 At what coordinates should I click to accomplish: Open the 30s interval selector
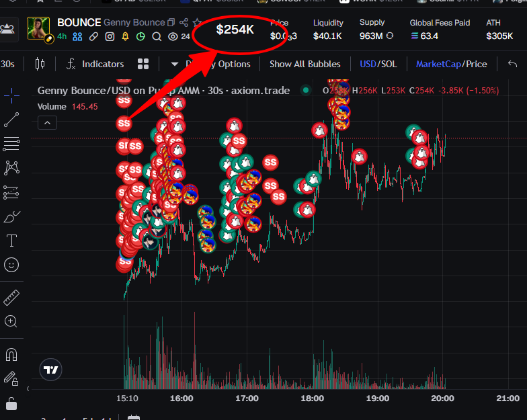coord(7,64)
